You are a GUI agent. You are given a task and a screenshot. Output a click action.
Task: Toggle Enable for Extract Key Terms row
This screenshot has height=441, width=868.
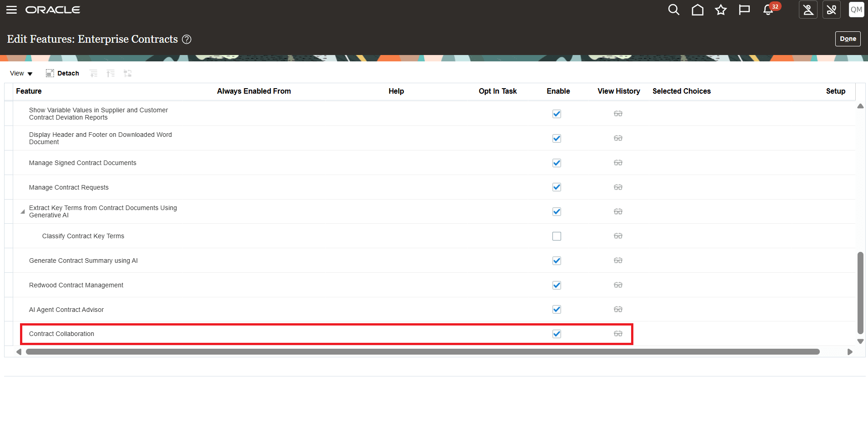coord(557,211)
